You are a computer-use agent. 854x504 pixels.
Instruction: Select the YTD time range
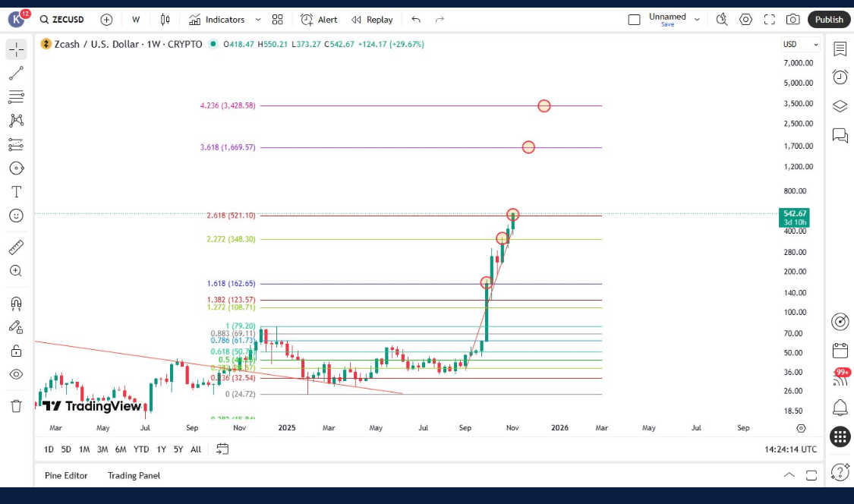(x=141, y=449)
